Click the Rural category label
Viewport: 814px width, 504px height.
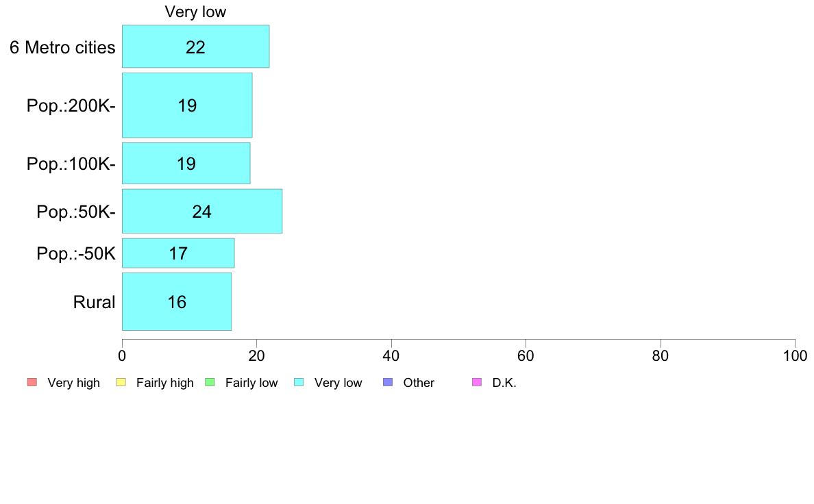tap(94, 302)
